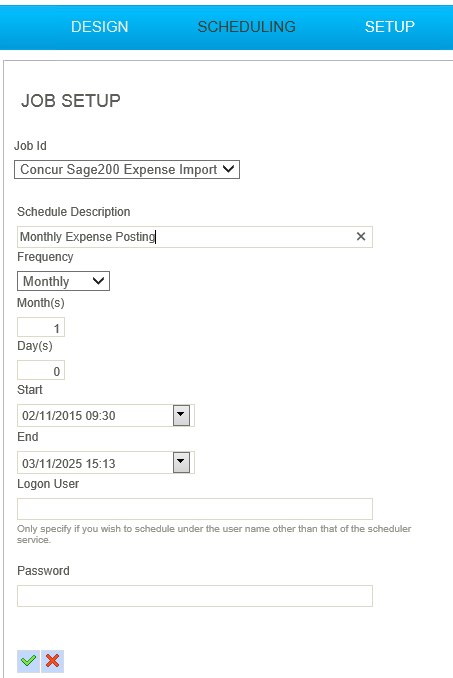
Task: Click the Logon User hint text
Action: [214, 534]
